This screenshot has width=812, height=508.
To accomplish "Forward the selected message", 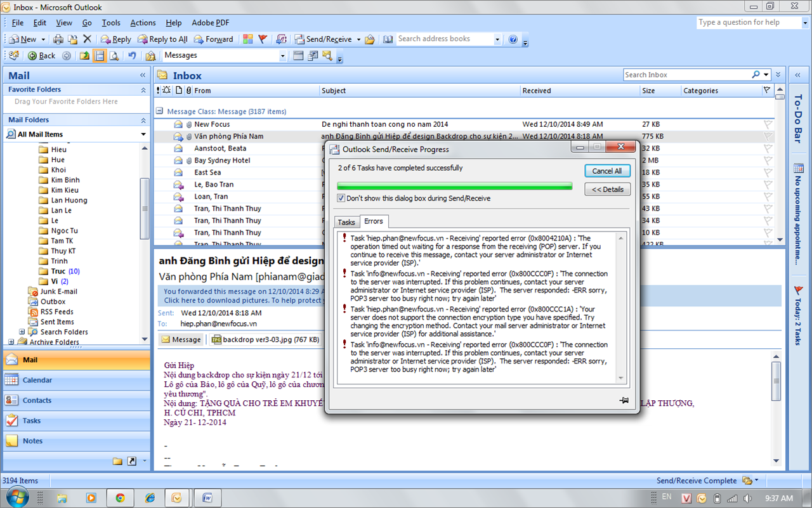I will click(213, 39).
